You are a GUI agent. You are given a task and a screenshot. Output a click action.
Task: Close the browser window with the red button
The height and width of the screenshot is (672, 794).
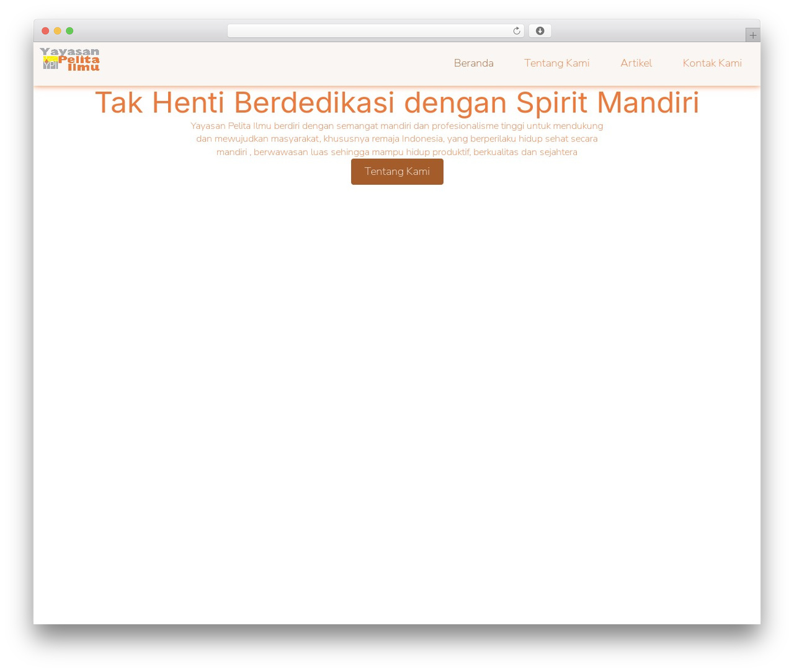(45, 31)
